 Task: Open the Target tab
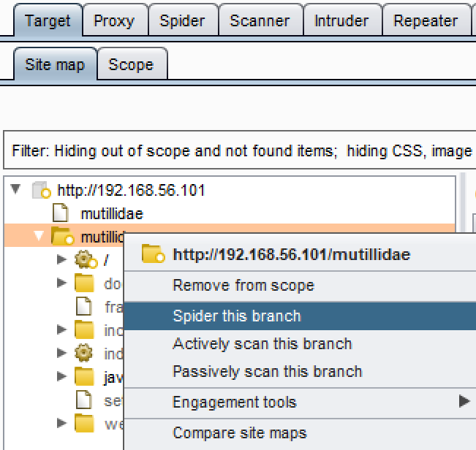click(x=48, y=20)
